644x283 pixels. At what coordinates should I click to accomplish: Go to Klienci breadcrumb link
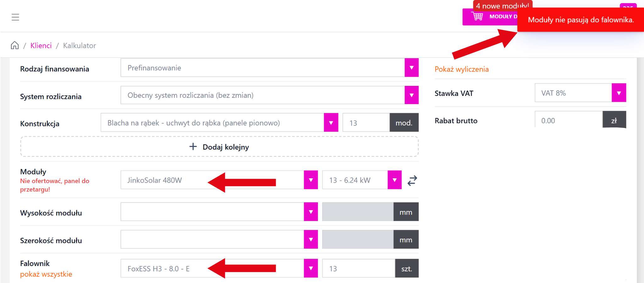(x=41, y=46)
